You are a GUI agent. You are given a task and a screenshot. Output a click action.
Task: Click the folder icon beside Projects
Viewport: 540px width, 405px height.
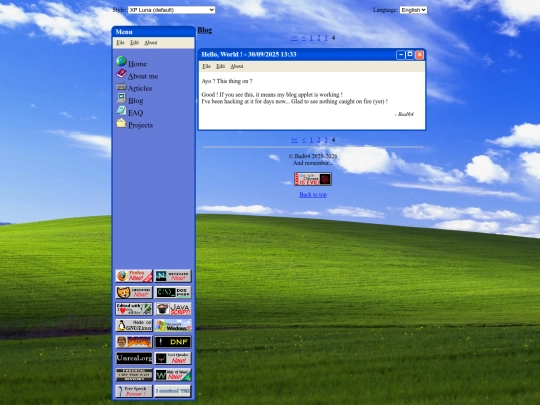pyautogui.click(x=121, y=123)
